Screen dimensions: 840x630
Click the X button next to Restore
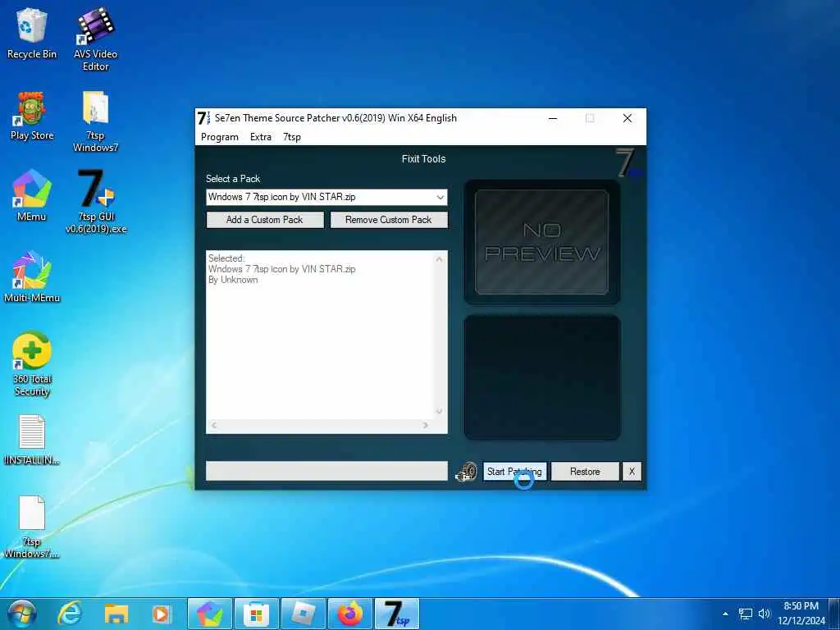tap(632, 472)
